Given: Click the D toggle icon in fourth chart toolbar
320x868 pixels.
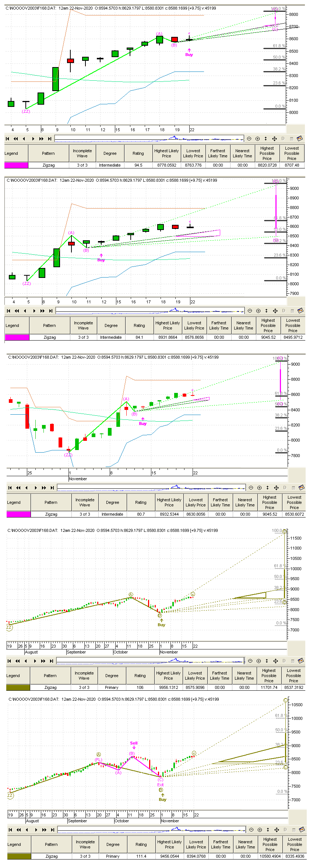Looking at the screenshot, I should coord(284,661).
